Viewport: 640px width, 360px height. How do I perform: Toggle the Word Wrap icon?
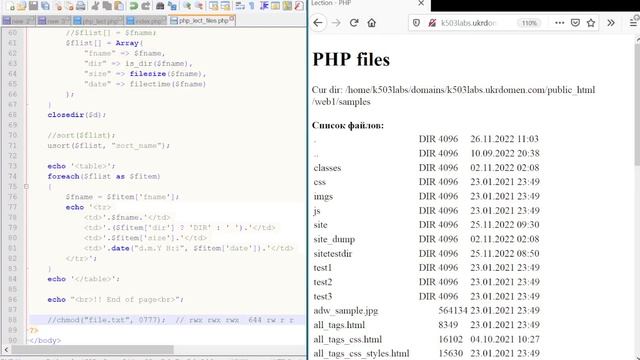click(x=240, y=6)
